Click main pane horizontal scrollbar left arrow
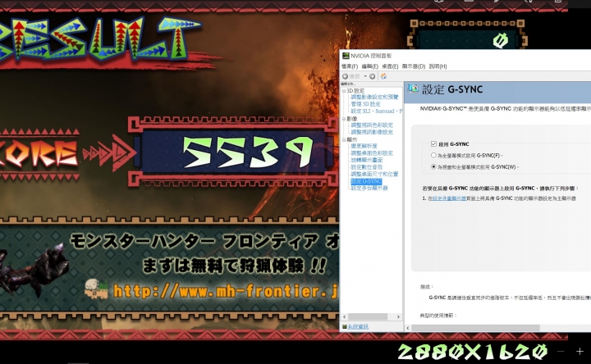 408,328
